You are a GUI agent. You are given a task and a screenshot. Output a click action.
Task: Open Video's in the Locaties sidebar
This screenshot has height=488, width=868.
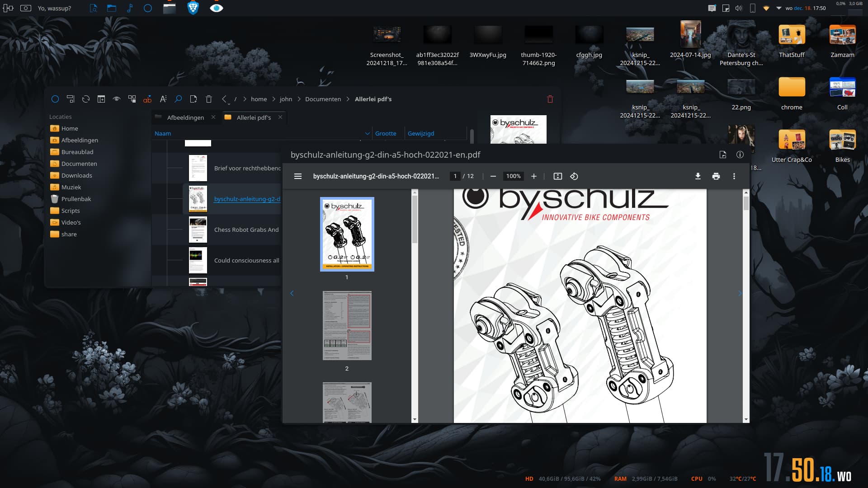pos(71,222)
